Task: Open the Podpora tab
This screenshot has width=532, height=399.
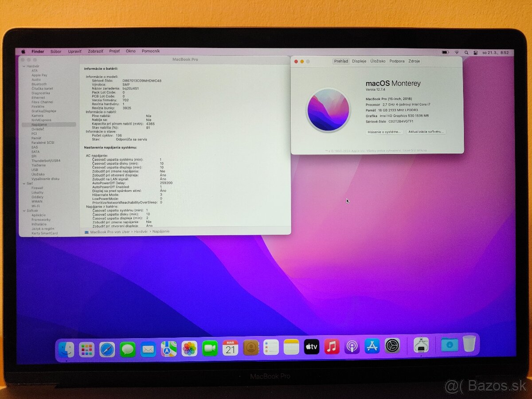Action: click(x=396, y=61)
